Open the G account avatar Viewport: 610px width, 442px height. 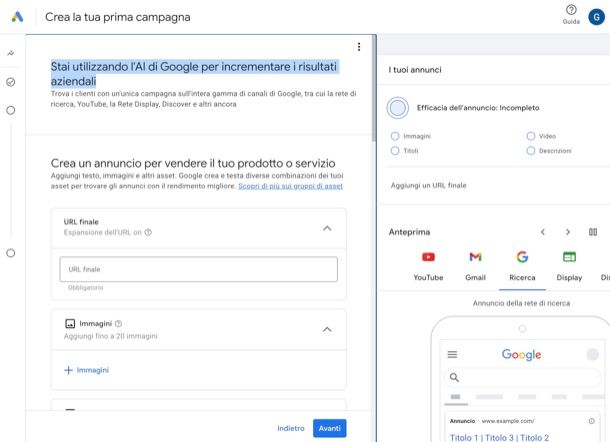pyautogui.click(x=596, y=17)
